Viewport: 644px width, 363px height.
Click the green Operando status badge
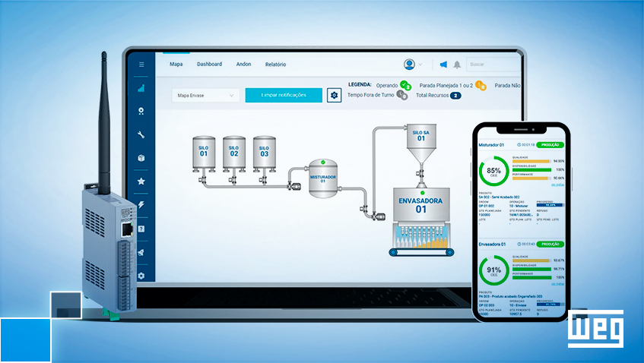coord(405,85)
